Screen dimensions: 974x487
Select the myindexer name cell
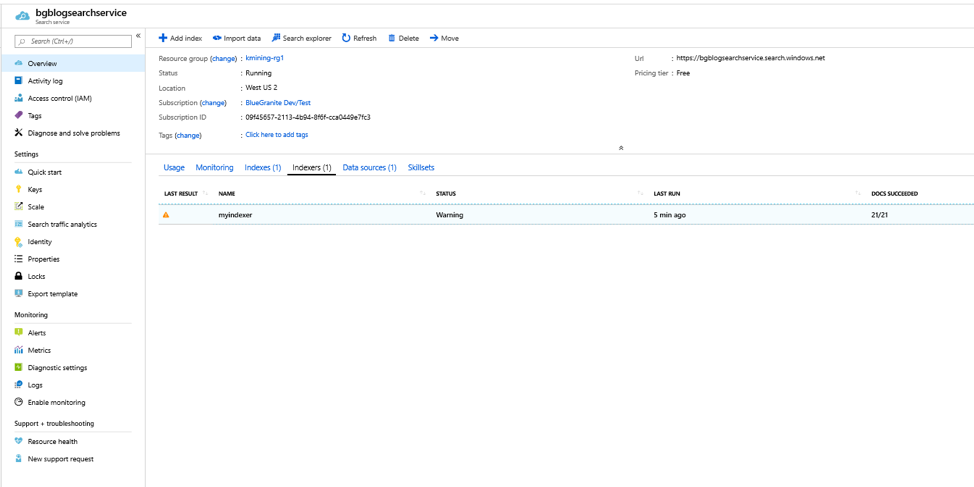point(235,215)
